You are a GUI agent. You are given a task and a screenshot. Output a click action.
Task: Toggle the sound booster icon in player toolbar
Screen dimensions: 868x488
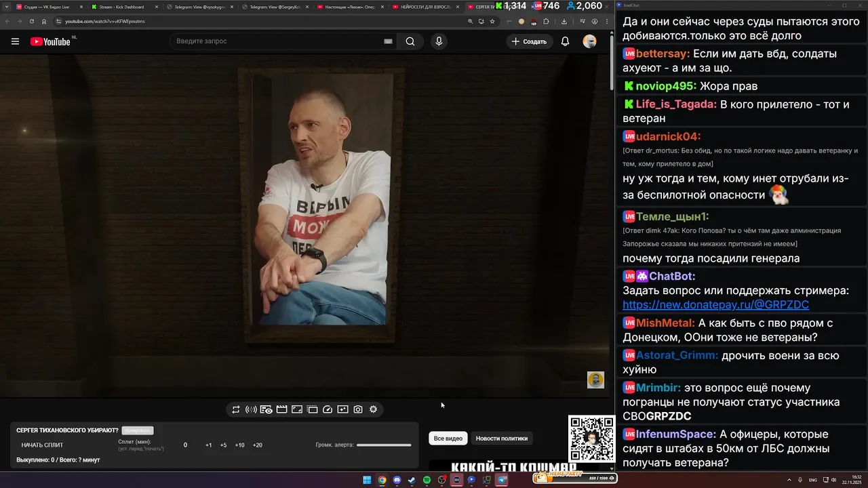point(251,409)
